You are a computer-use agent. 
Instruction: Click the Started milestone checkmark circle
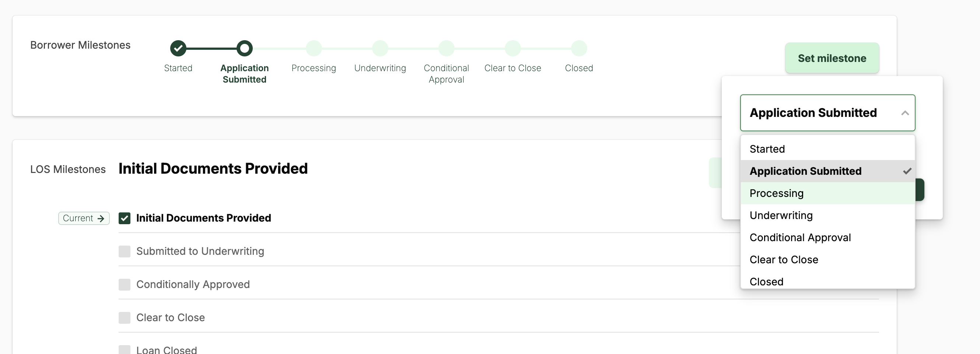click(178, 48)
